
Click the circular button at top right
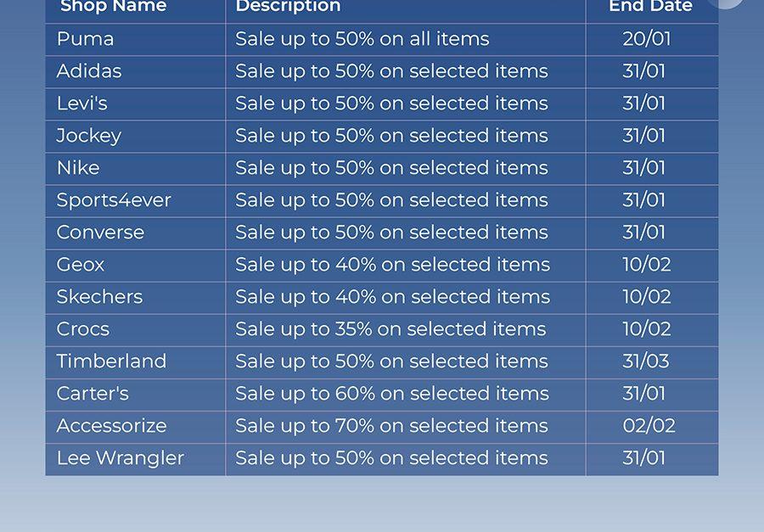pos(726,3)
